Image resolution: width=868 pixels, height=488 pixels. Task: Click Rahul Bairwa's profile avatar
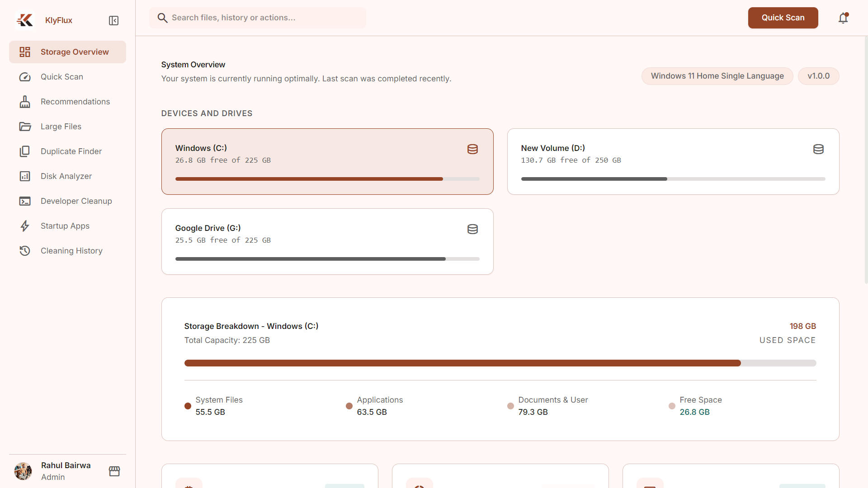(23, 471)
